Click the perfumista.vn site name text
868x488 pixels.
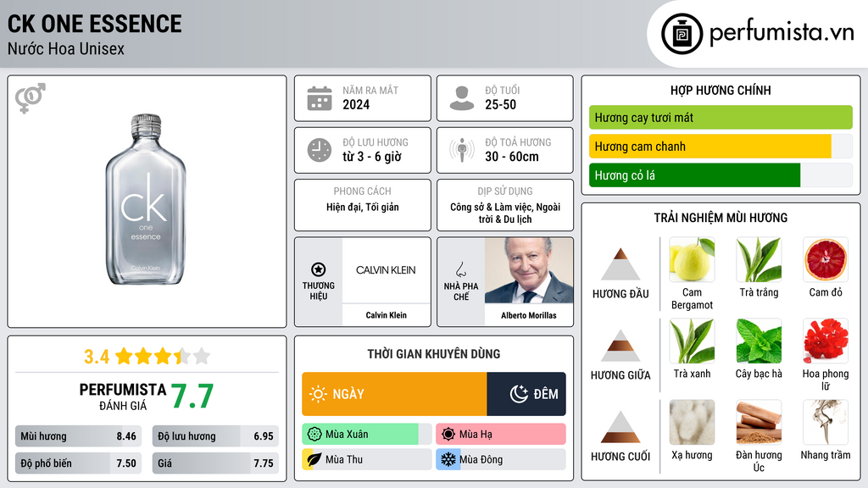(x=780, y=34)
